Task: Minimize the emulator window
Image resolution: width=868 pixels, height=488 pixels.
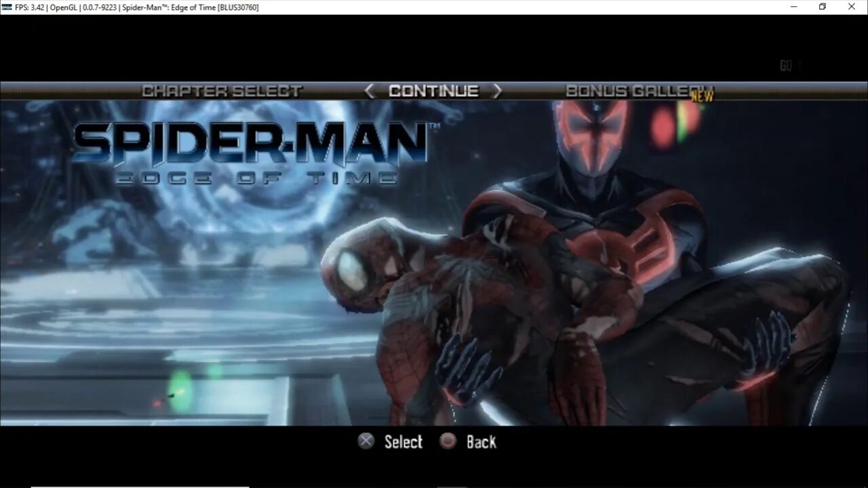Action: pos(794,7)
